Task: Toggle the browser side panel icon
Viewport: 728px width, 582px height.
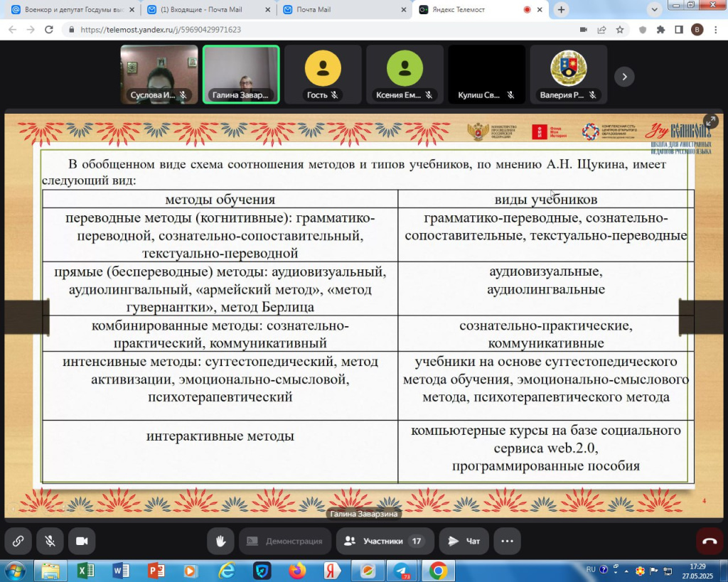Action: pos(679,30)
